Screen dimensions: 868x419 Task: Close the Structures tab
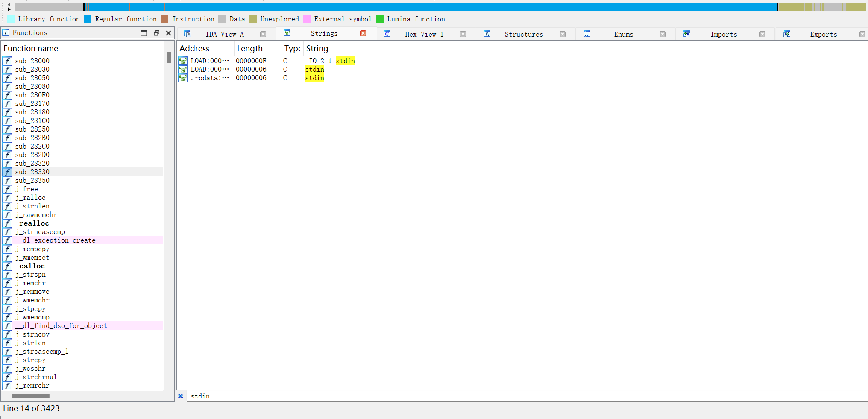click(563, 34)
